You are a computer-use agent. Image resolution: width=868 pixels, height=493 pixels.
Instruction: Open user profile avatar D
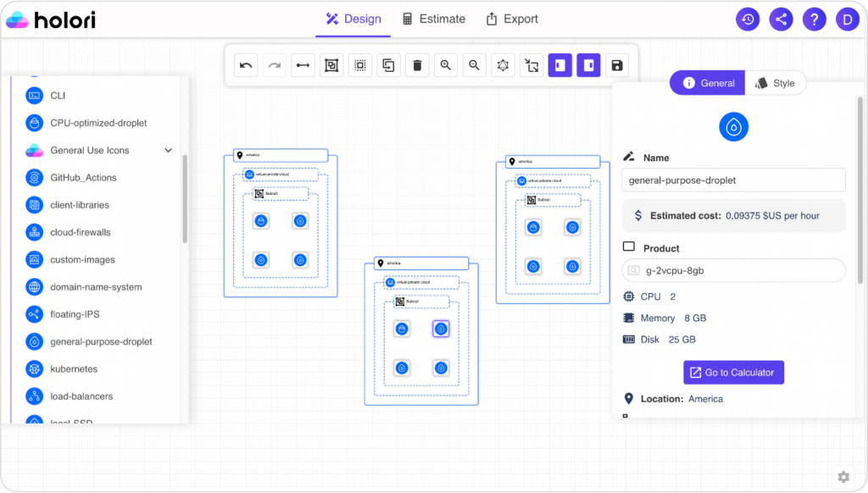point(848,19)
